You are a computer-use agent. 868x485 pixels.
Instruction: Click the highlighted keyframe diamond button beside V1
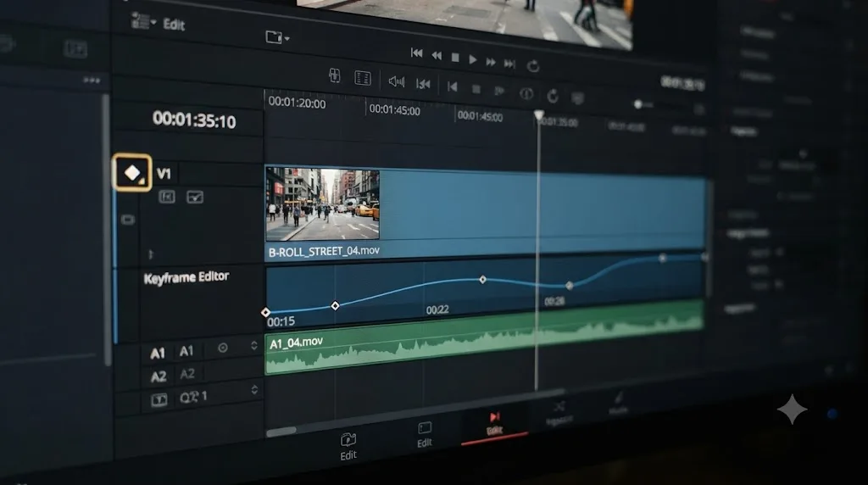click(x=131, y=173)
